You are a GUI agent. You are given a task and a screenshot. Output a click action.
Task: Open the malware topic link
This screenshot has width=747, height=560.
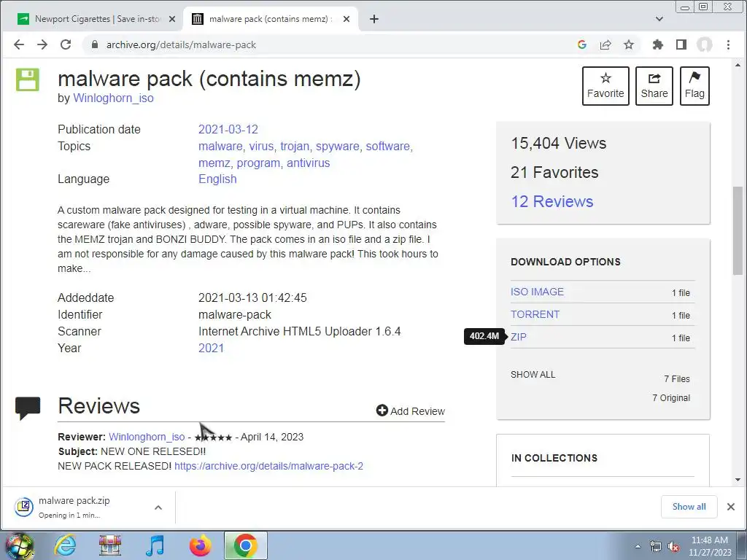click(x=220, y=146)
